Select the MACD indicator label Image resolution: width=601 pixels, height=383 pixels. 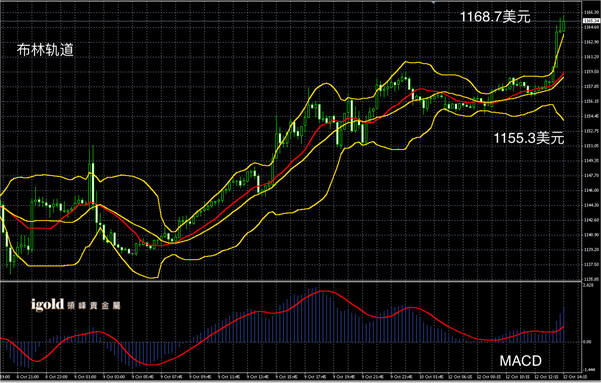pos(520,361)
